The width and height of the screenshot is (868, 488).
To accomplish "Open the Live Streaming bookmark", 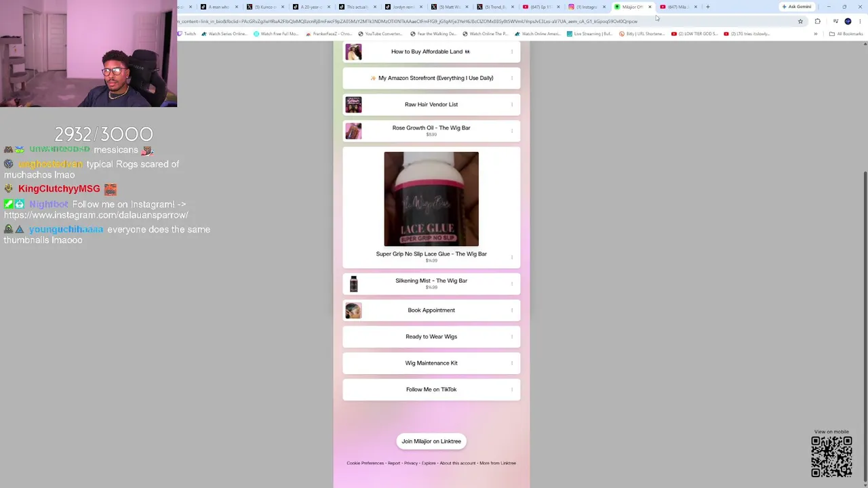I will [590, 34].
